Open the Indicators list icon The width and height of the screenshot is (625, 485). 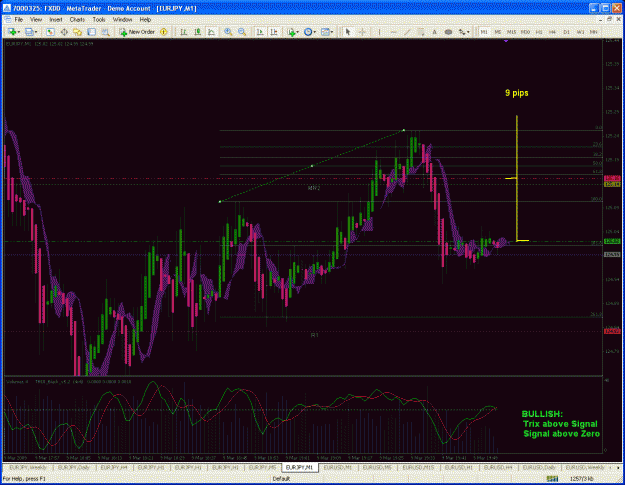[291, 32]
